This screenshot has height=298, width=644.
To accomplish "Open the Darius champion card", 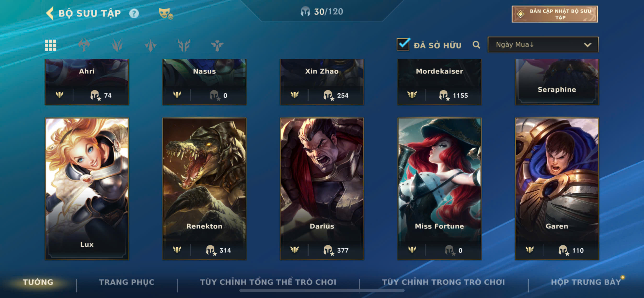I will (x=322, y=189).
